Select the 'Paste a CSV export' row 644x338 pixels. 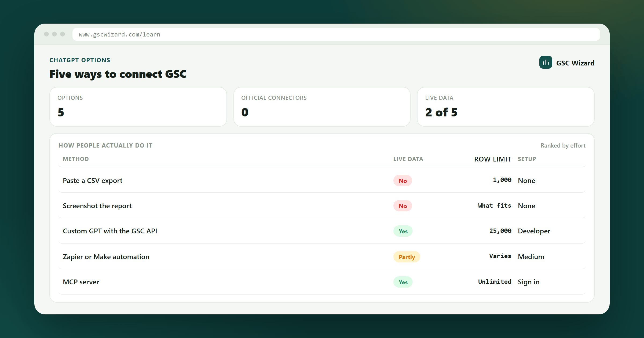point(322,180)
